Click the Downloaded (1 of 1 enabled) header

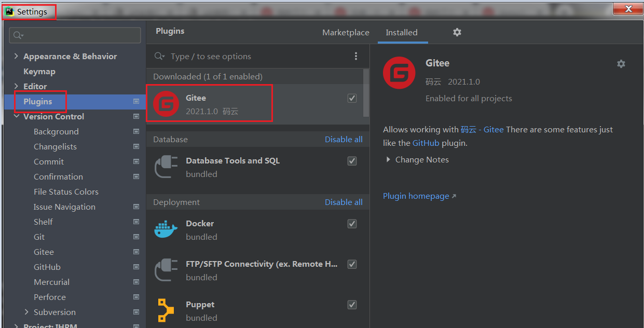pyautogui.click(x=208, y=76)
